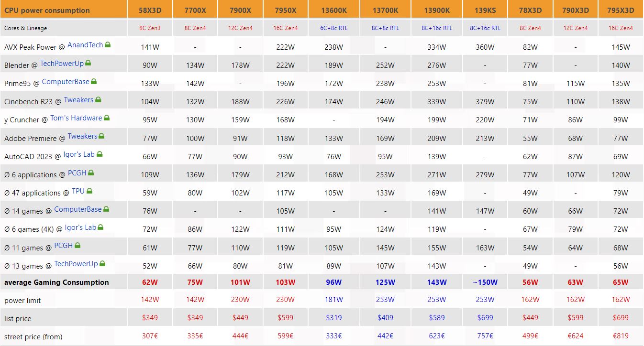The image size is (644, 346).
Task: Follow the ComputerBase link in the Prime95 row
Action: (66, 81)
